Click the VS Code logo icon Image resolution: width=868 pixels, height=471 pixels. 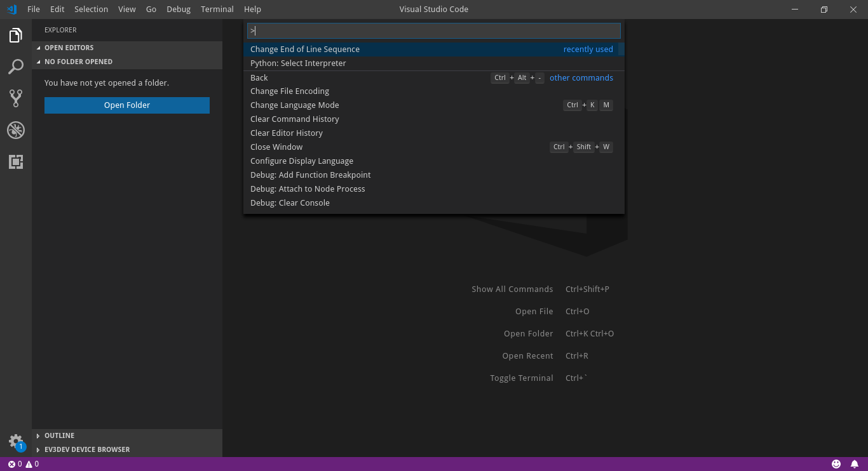pos(11,10)
